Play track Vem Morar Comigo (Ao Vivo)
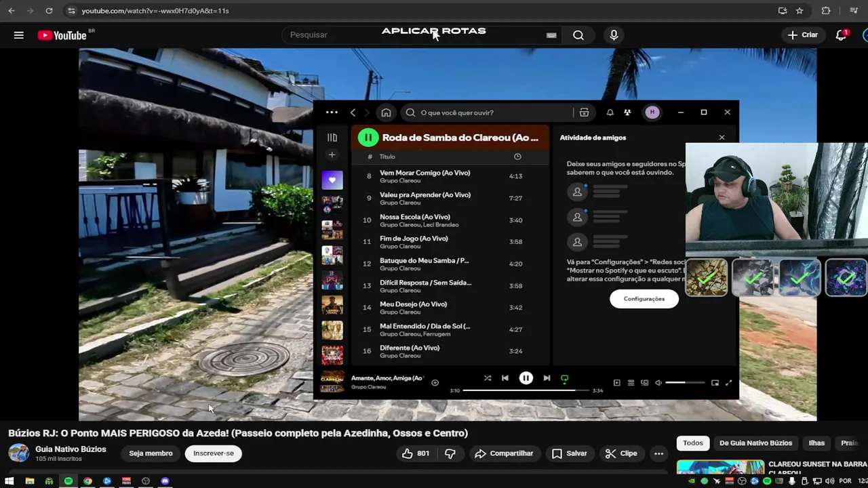This screenshot has height=488, width=868. point(425,173)
